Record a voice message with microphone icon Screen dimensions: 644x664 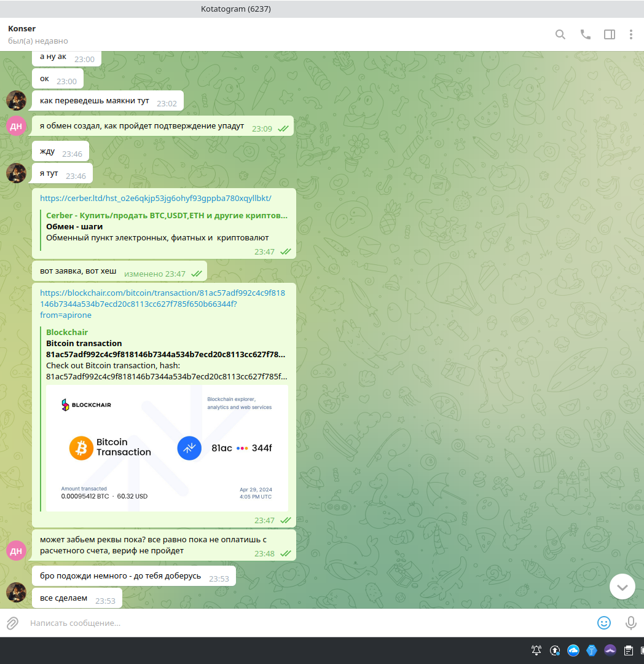coord(631,623)
